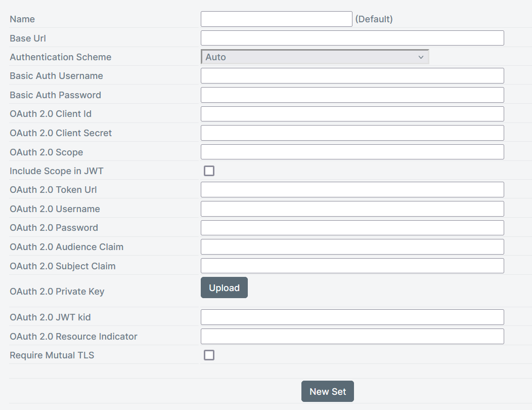The height and width of the screenshot is (410, 532).
Task: Open the Authentication Scheme dropdown
Action: click(315, 57)
